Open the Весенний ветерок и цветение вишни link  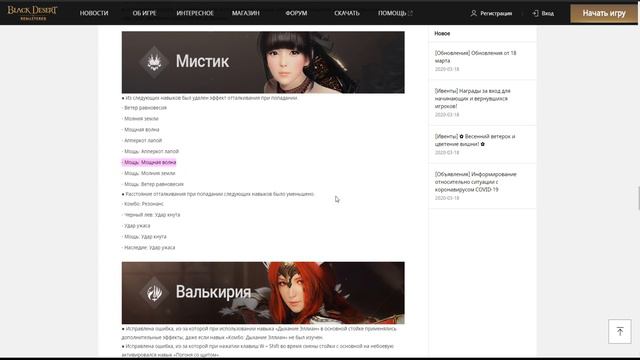pos(475,140)
